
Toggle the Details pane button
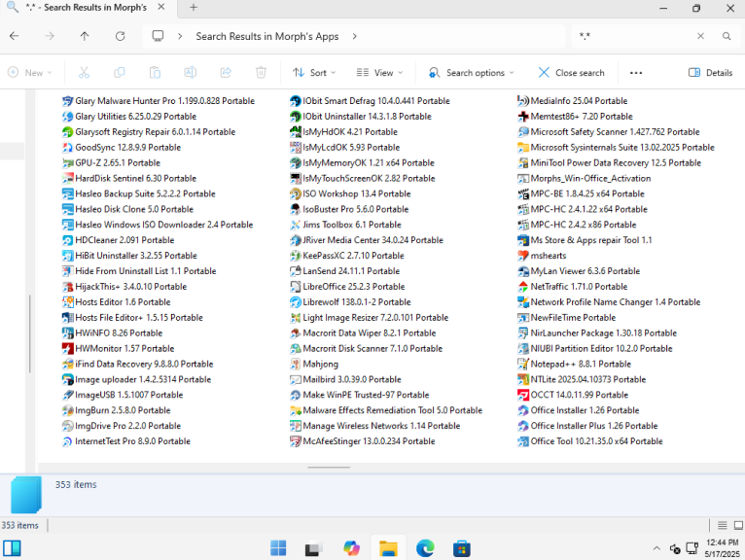click(x=710, y=73)
